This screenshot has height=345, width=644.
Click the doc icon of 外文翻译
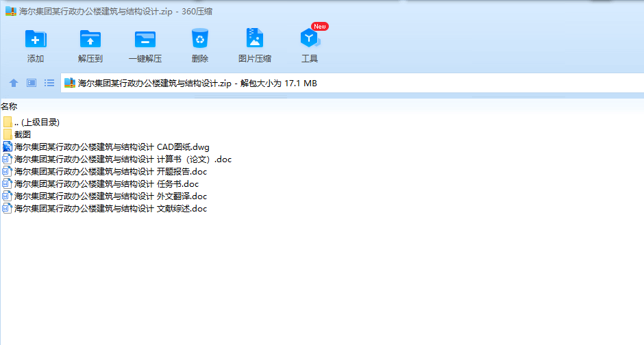[x=7, y=196]
